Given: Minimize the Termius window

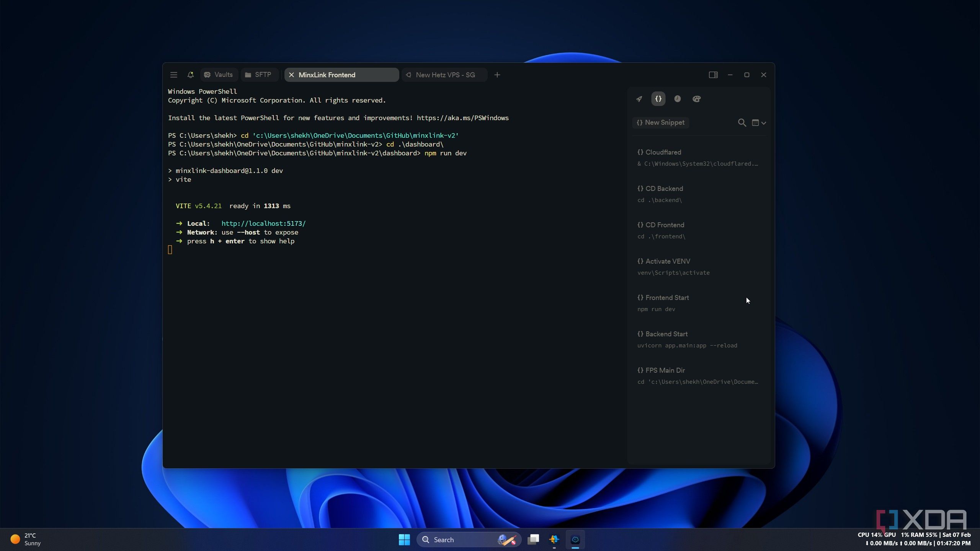Looking at the screenshot, I should click(730, 75).
